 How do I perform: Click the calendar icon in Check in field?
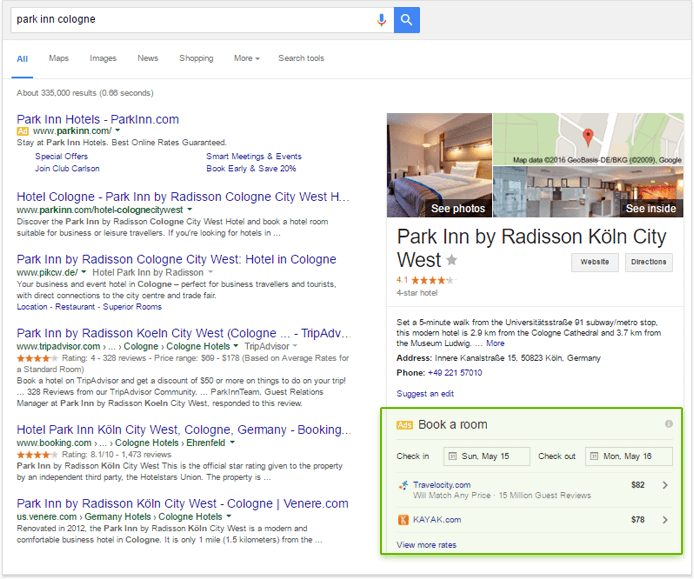click(x=452, y=456)
